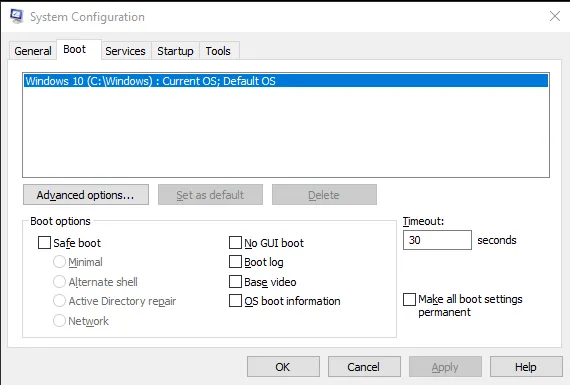The height and width of the screenshot is (385, 570).
Task: Confirm with the OK button
Action: pos(284,367)
